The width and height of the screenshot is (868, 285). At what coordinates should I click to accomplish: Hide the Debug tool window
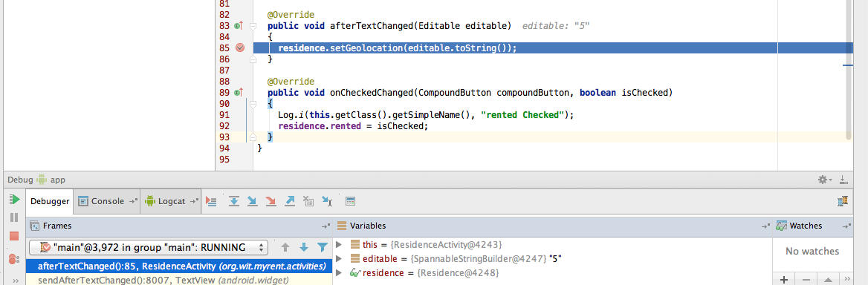(843, 180)
